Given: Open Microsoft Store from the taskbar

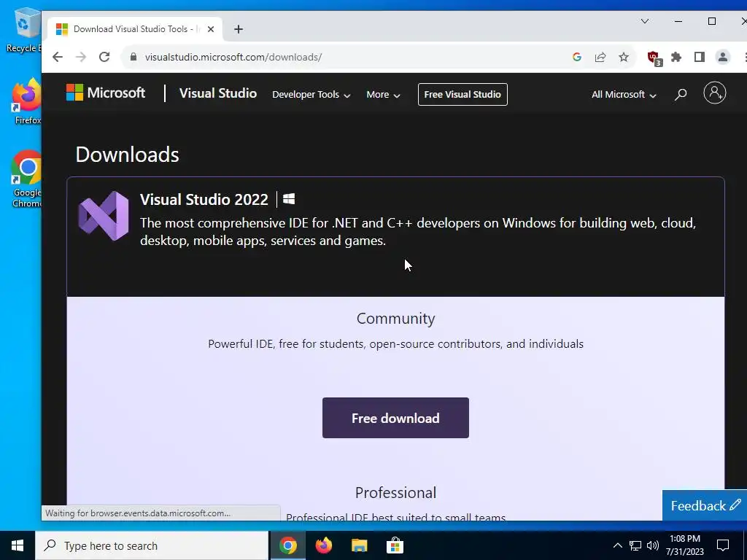Looking at the screenshot, I should (395, 545).
